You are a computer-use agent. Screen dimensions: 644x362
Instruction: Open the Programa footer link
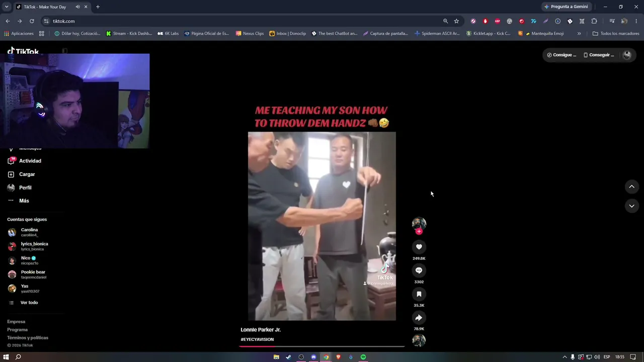point(17,330)
